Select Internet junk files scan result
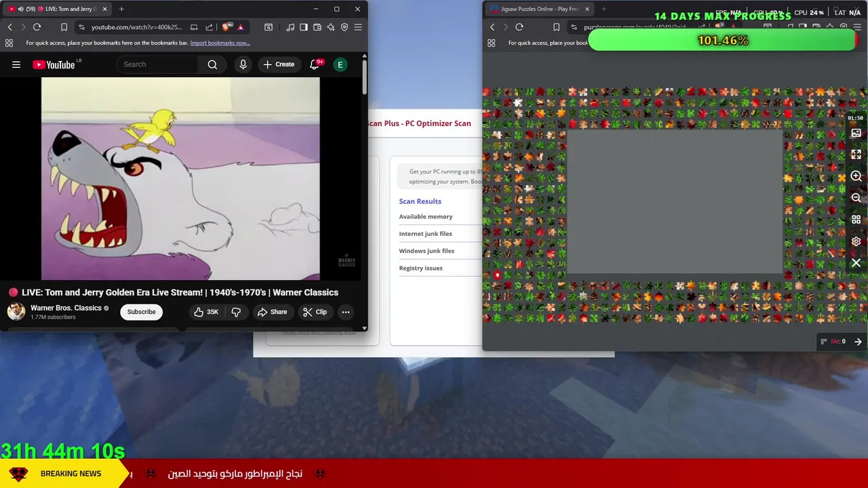The height and width of the screenshot is (488, 868). [425, 234]
